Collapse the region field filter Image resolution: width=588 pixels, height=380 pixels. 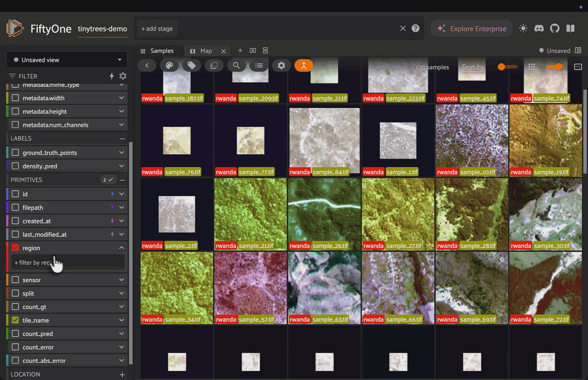[x=122, y=248]
